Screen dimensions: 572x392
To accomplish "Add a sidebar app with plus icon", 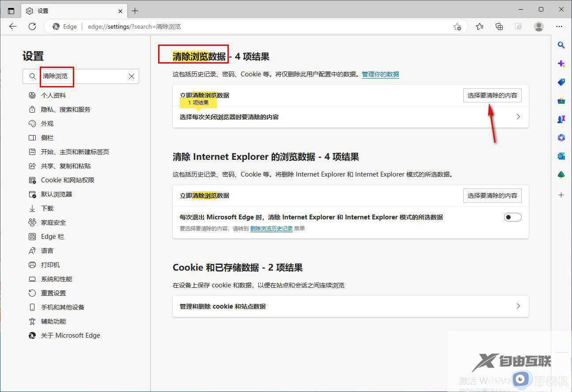I will pos(561,195).
